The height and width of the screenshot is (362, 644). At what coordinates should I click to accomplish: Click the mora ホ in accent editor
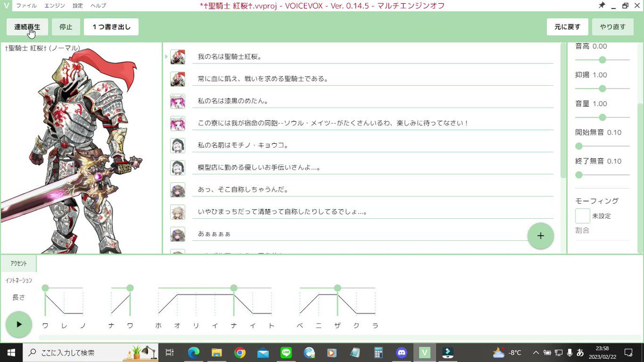tap(158, 326)
